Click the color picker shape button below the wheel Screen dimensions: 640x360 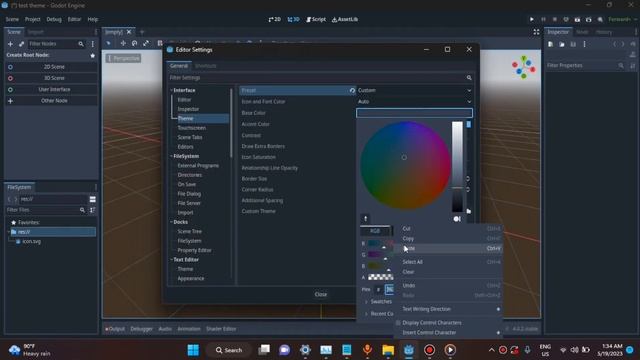pyautogui.click(x=457, y=219)
